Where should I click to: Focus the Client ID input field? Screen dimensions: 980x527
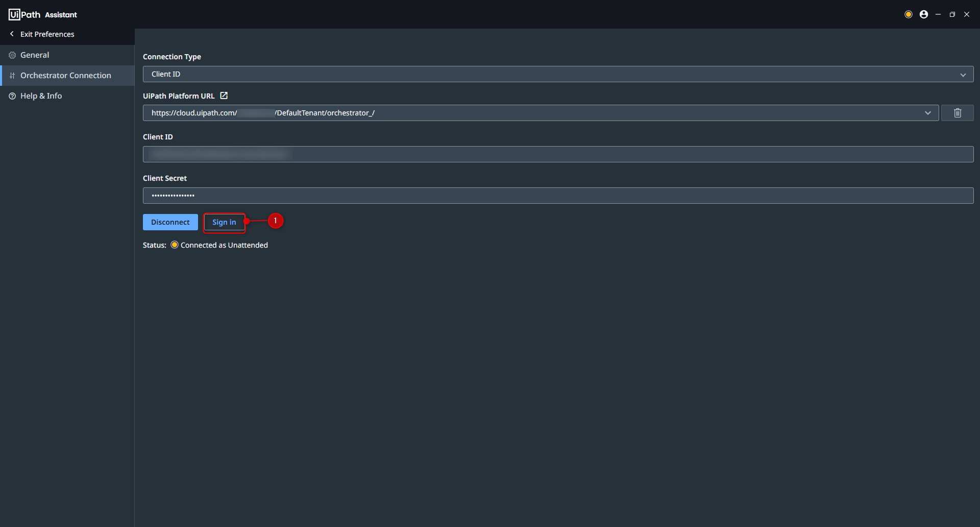pyautogui.click(x=558, y=154)
